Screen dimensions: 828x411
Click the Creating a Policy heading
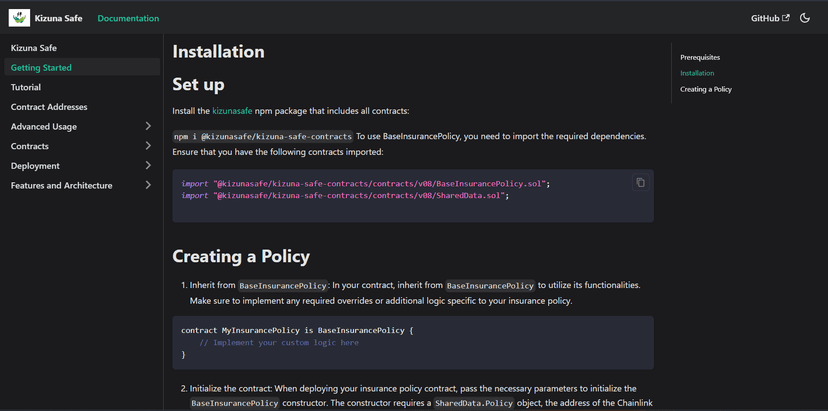[x=241, y=256]
